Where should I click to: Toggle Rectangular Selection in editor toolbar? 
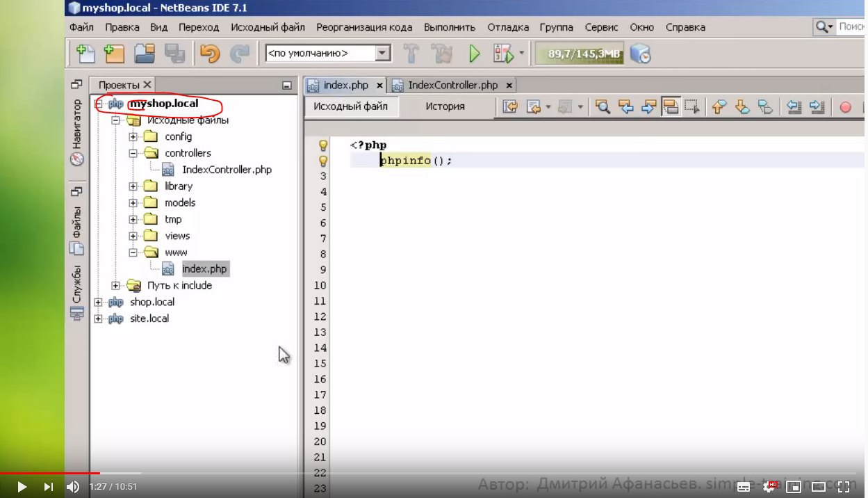[691, 106]
